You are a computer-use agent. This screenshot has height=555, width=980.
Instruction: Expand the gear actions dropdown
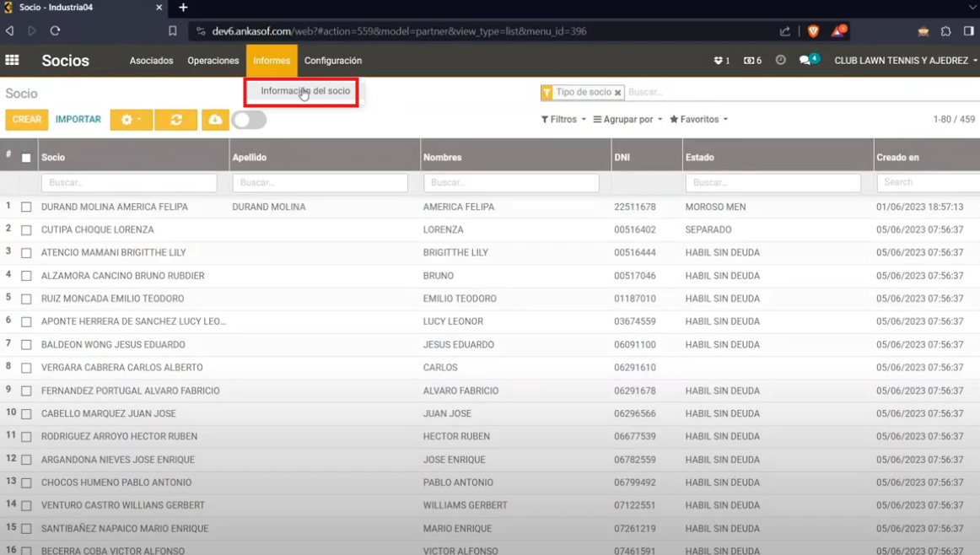click(x=131, y=120)
